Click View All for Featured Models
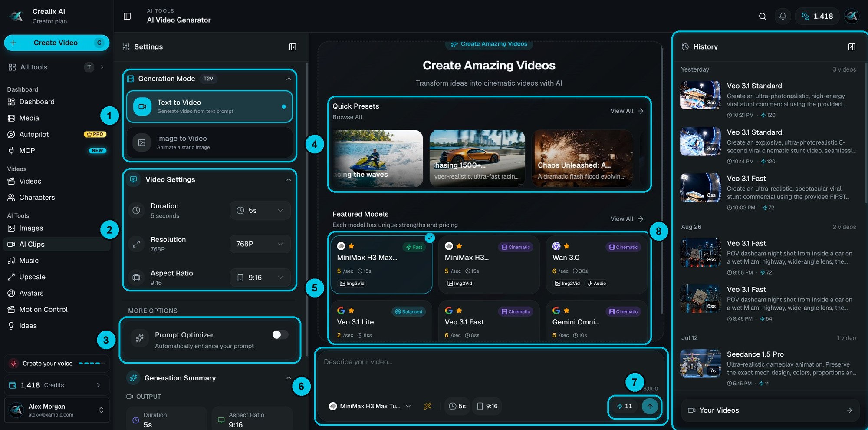The width and height of the screenshot is (868, 430). pos(627,218)
